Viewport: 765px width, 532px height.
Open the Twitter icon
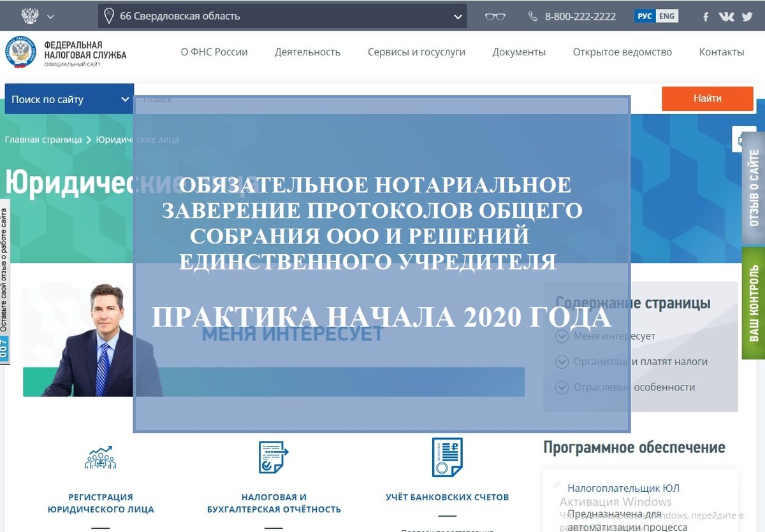pos(747,17)
